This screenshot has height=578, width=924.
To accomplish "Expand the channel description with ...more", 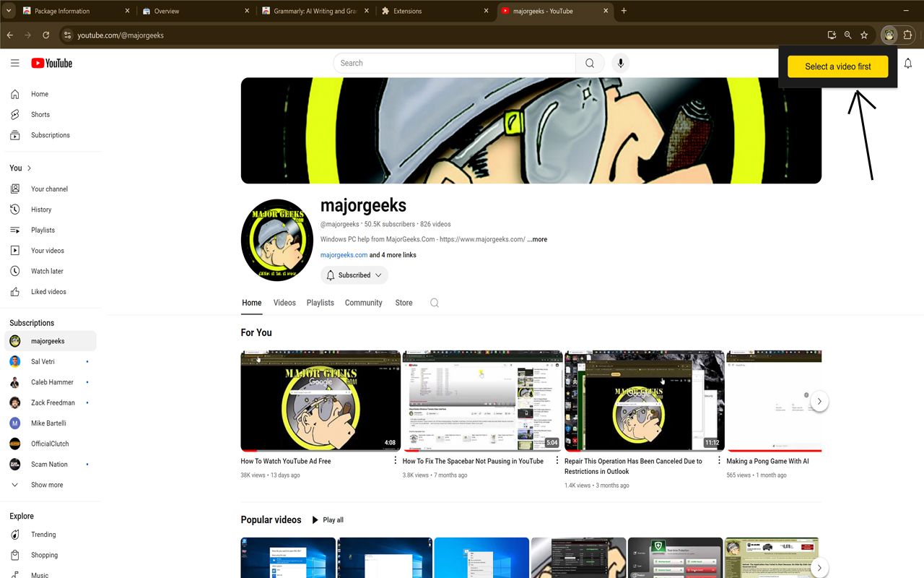I will 536,239.
